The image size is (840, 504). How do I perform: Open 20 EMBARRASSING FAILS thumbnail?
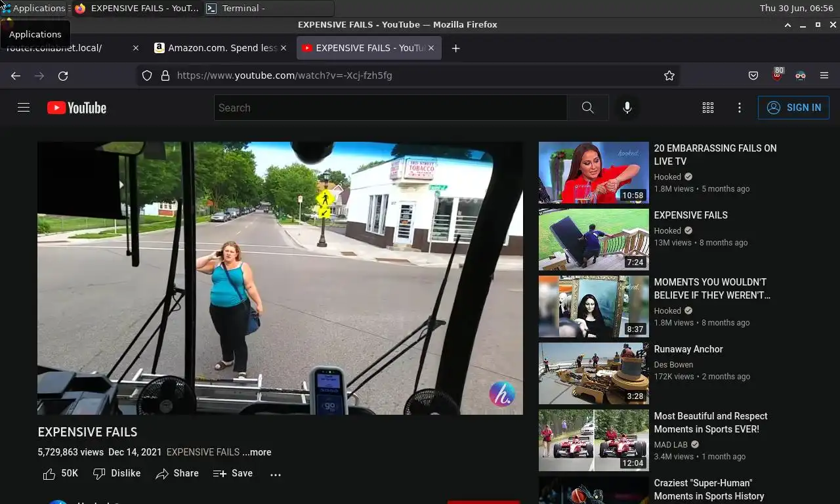coord(594,173)
